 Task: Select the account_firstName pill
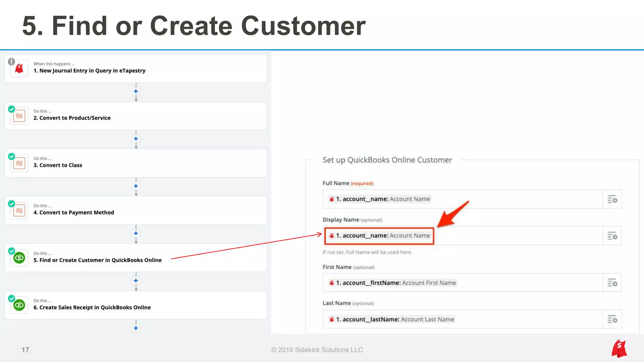(392, 283)
